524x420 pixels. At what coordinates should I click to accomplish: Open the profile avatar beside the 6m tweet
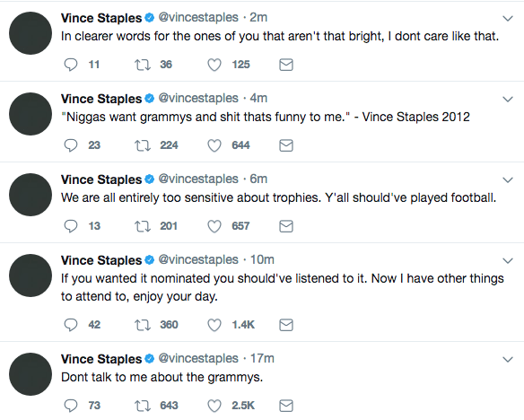click(31, 195)
